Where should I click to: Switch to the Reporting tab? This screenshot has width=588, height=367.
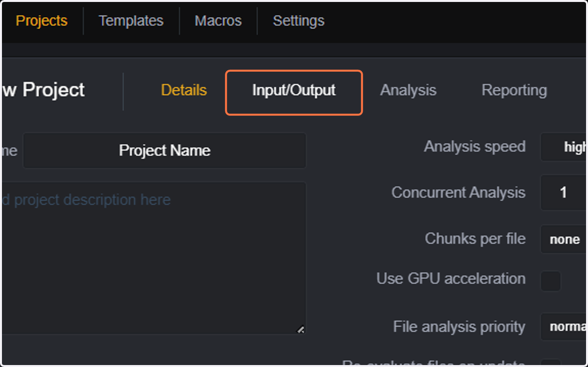[514, 90]
